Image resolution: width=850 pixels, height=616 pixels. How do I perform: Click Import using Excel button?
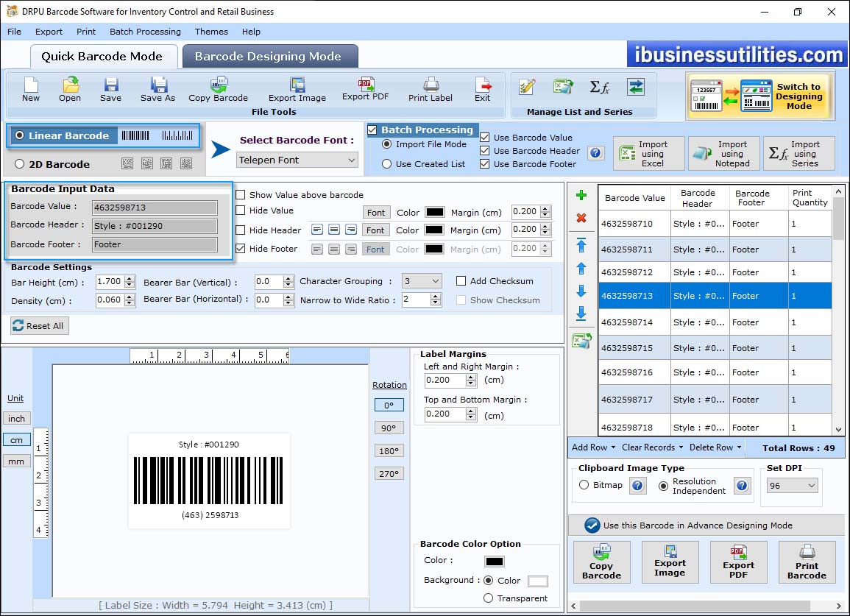649,154
